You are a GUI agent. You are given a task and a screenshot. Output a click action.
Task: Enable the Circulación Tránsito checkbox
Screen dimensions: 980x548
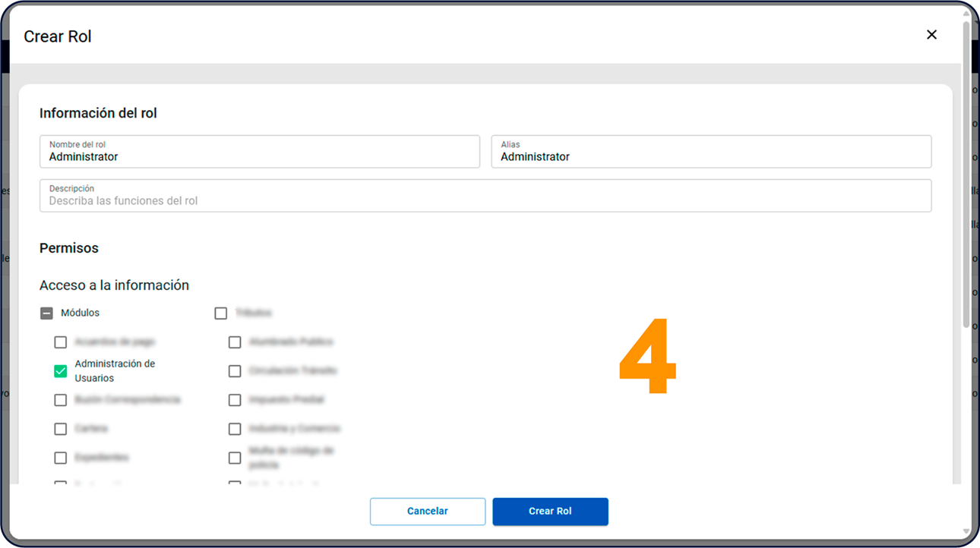coord(235,371)
